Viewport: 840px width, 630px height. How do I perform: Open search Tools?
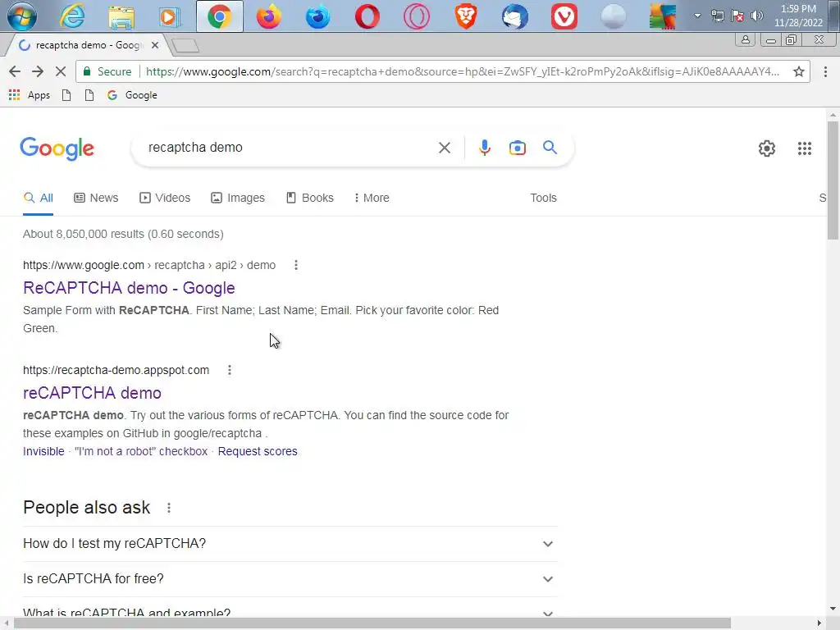pos(543,198)
